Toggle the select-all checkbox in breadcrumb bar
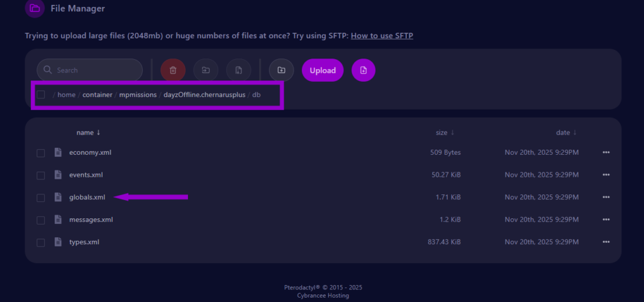 41,95
